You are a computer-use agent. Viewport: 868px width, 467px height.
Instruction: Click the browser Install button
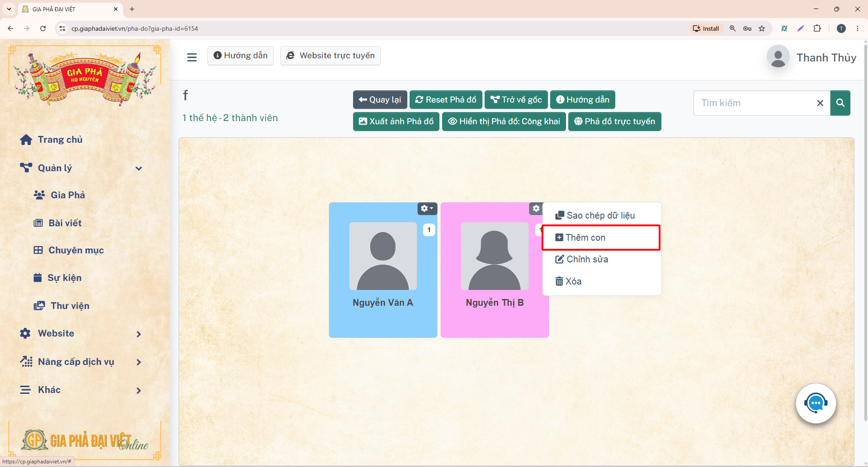coord(706,28)
